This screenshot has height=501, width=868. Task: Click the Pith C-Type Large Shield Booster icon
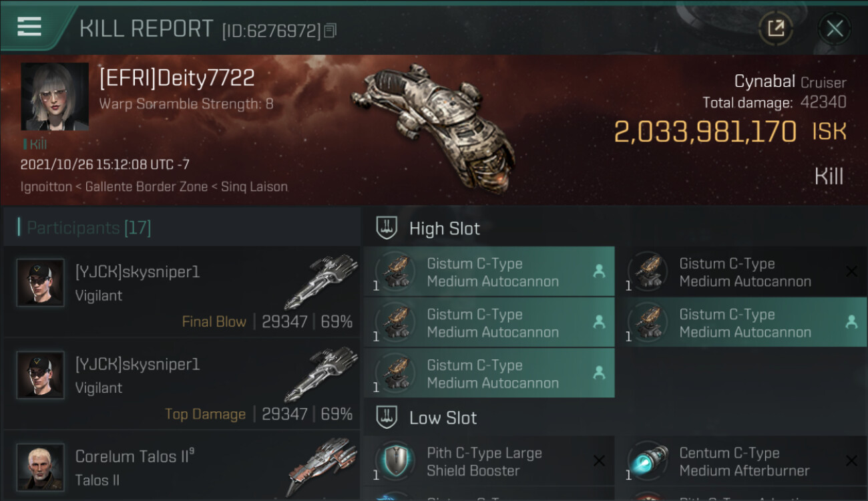point(395,461)
